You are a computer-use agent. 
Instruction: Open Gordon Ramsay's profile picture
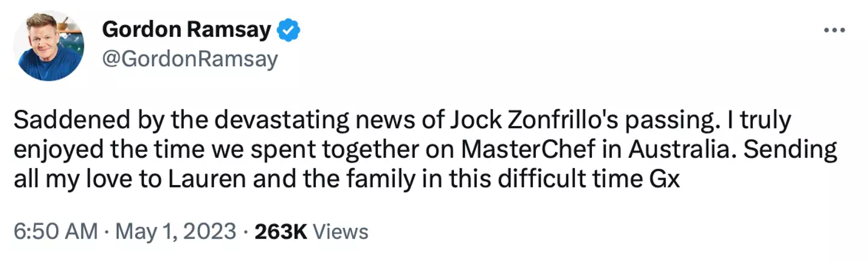tap(48, 46)
